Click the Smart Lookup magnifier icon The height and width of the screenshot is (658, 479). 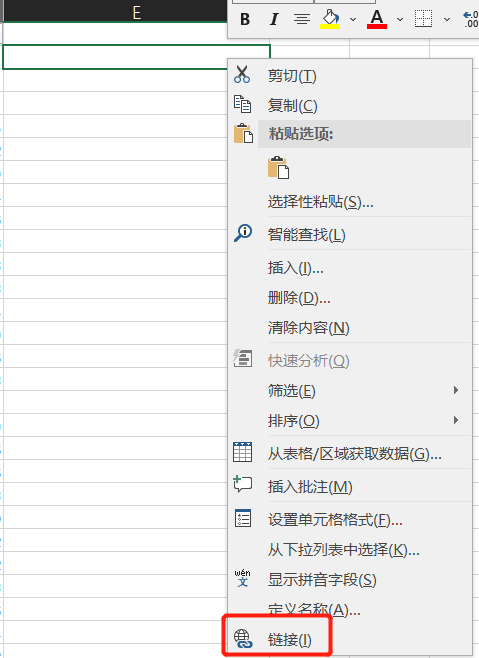243,233
